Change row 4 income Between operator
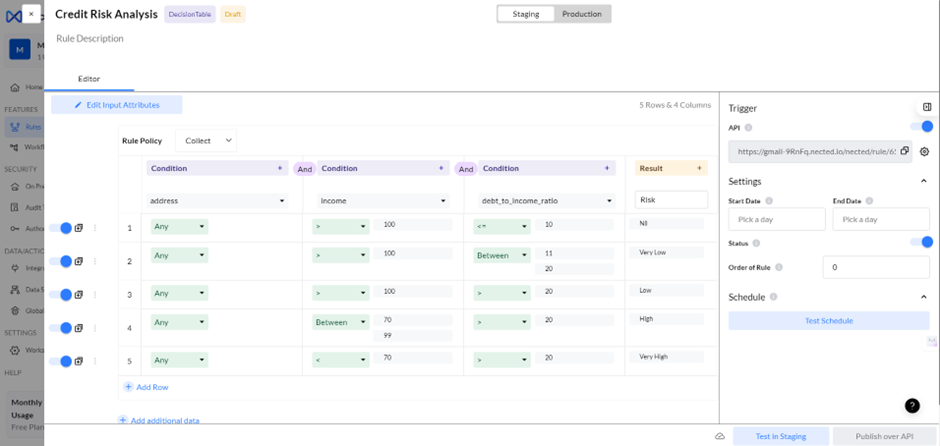940x446 pixels. click(341, 322)
